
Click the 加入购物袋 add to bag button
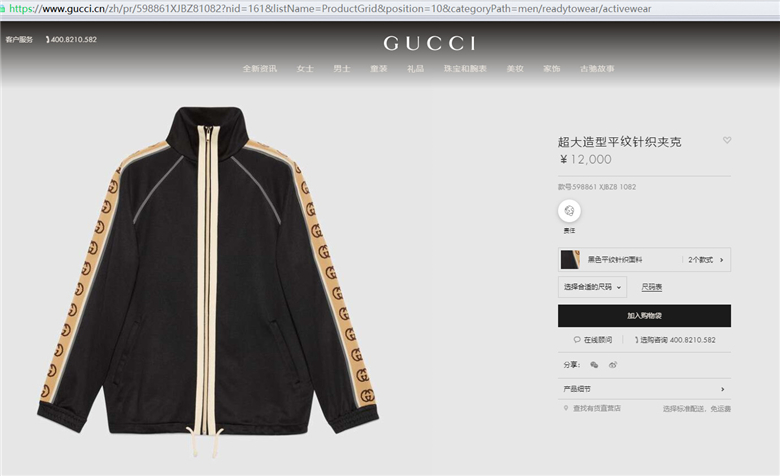tap(644, 316)
